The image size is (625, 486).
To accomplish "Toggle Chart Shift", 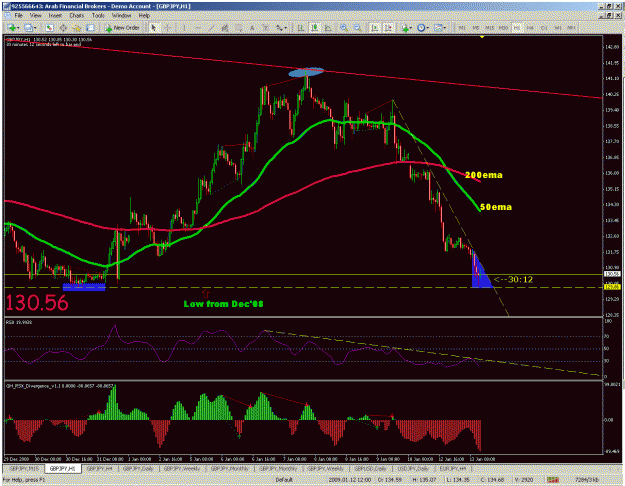I will point(389,28).
